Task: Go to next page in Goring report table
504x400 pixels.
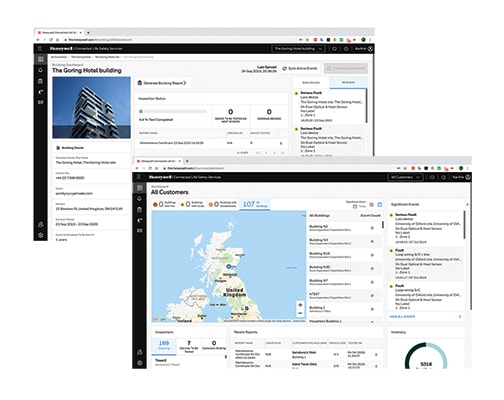Action: pyautogui.click(x=274, y=153)
